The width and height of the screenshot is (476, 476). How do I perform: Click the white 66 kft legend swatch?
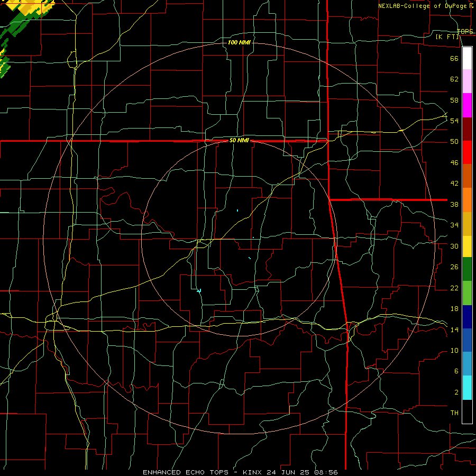pos(467,58)
